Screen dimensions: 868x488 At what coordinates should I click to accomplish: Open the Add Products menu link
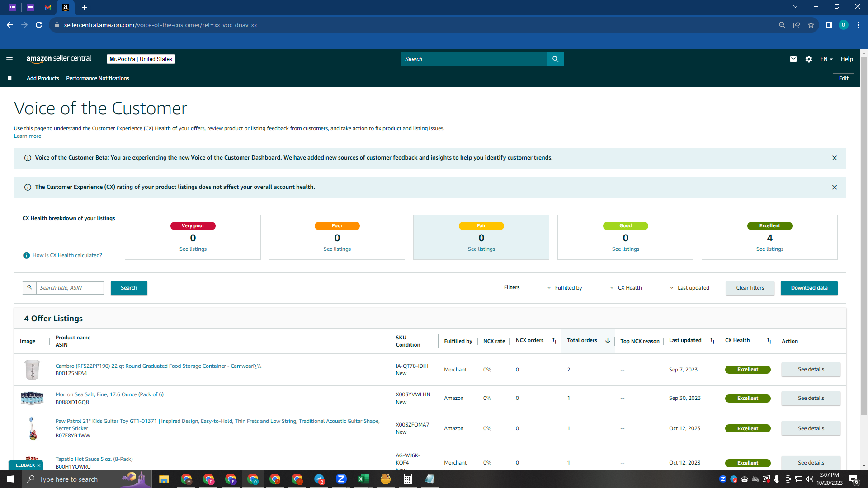click(x=43, y=78)
